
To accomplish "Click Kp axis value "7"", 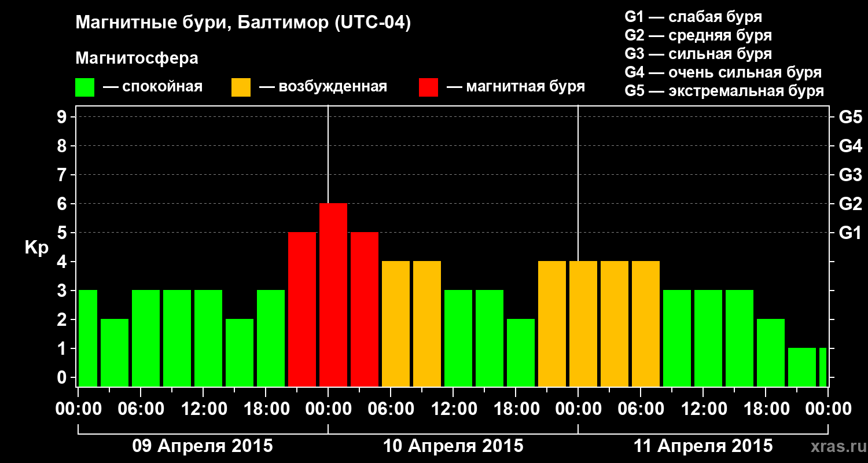I will pyautogui.click(x=63, y=175).
